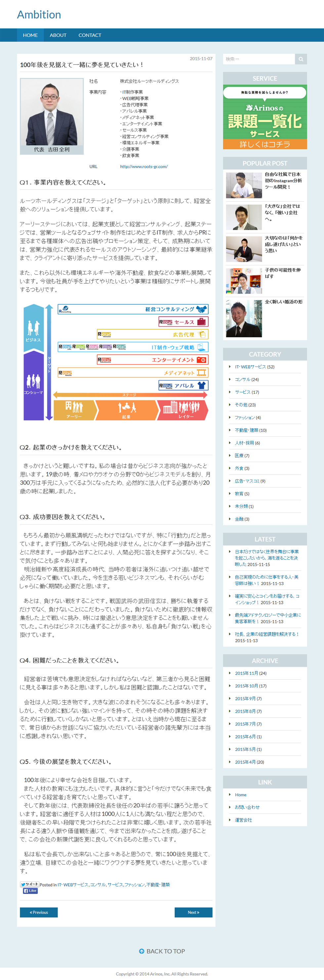
Task: Open the HOME navigation tab
Action: [30, 35]
